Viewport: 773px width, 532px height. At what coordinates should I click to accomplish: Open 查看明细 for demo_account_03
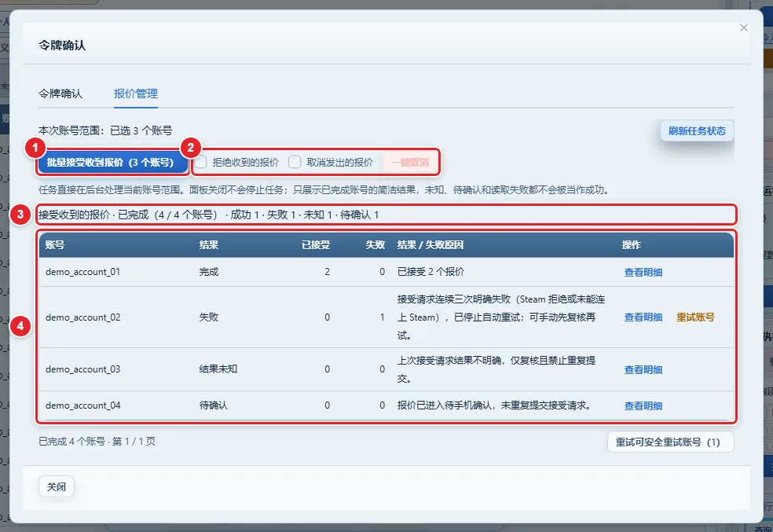coord(643,370)
